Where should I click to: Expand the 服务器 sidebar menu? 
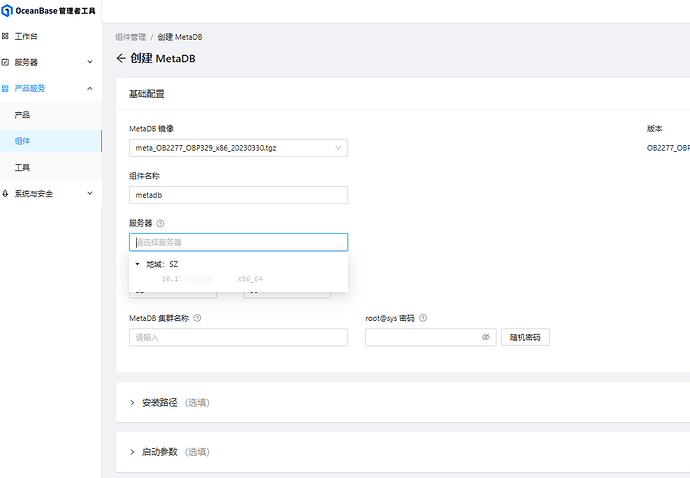[x=51, y=62]
